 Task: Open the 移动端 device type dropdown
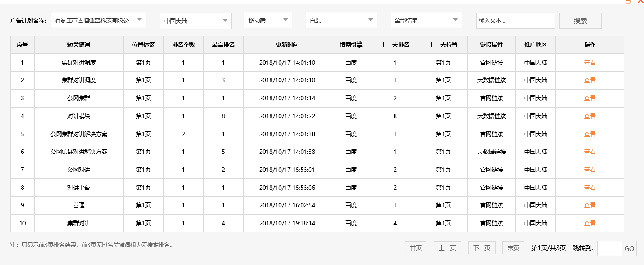[267, 20]
